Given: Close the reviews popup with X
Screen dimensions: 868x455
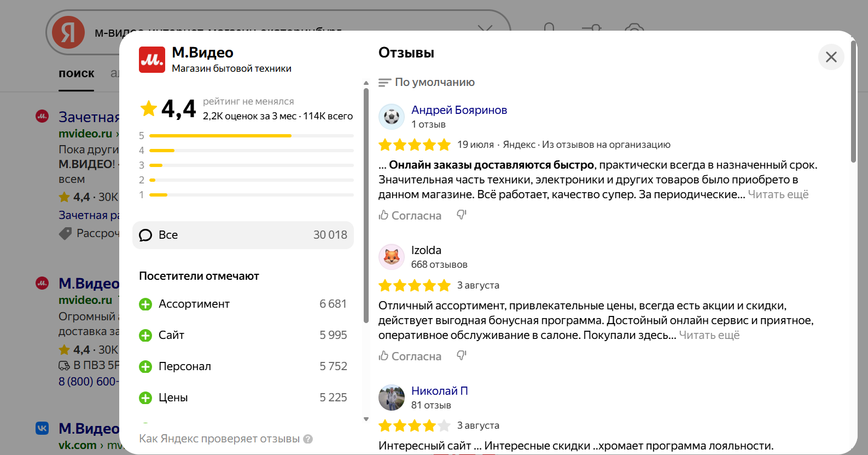Looking at the screenshot, I should [831, 57].
